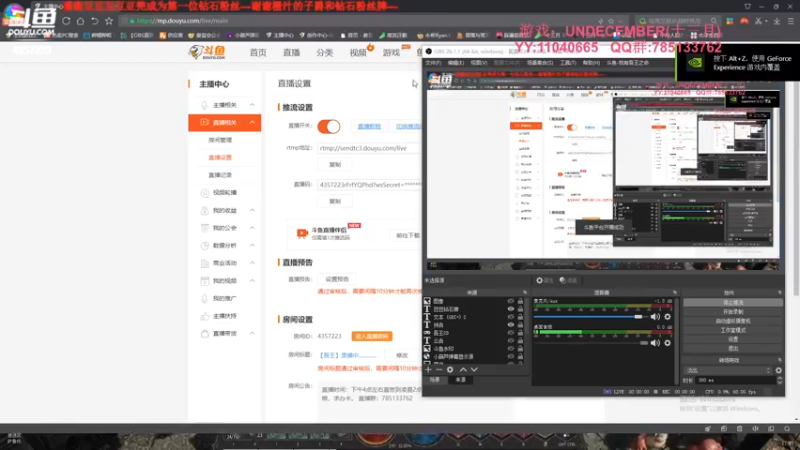Collapse the 主播相关 sidebar section

click(252, 105)
